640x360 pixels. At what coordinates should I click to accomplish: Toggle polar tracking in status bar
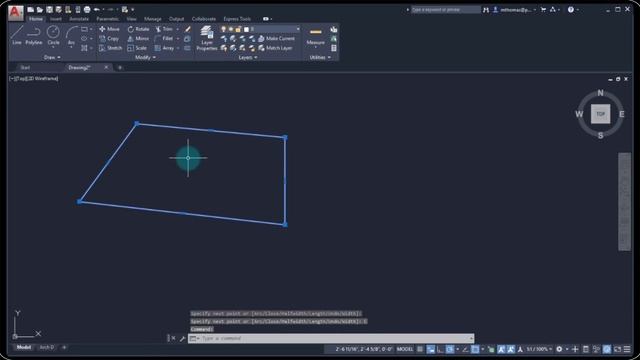[450, 349]
